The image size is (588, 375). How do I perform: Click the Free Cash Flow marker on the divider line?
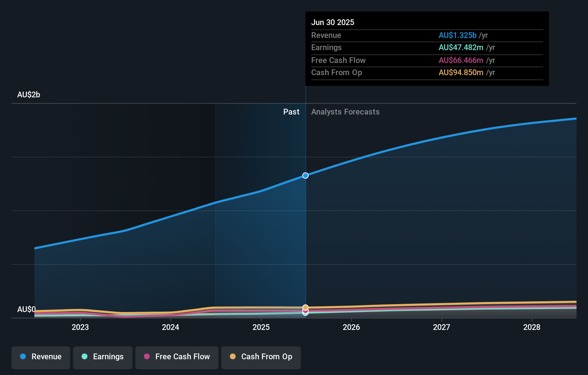305,311
